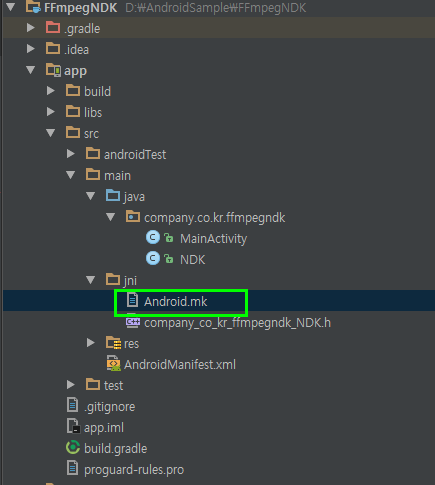
Task: Select the main folder name
Action: [117, 176]
